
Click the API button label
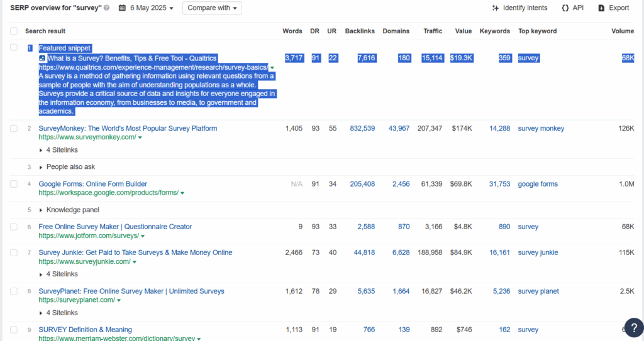[x=578, y=8]
